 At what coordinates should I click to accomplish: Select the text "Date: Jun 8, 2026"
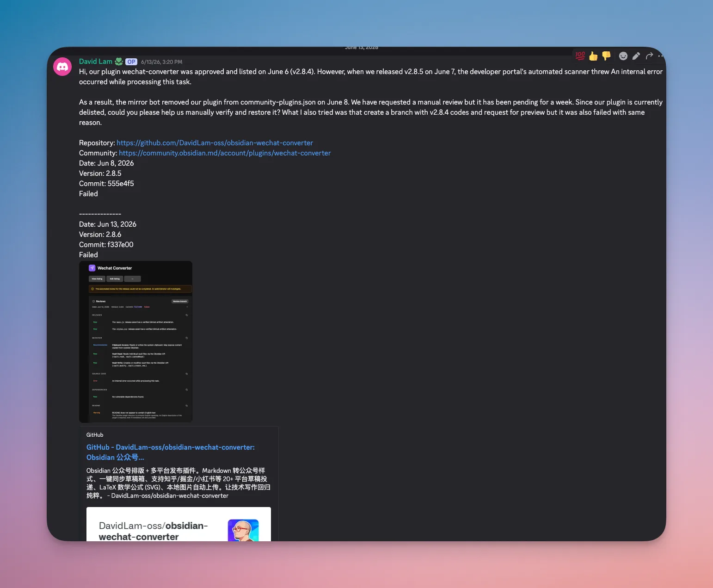click(x=106, y=163)
